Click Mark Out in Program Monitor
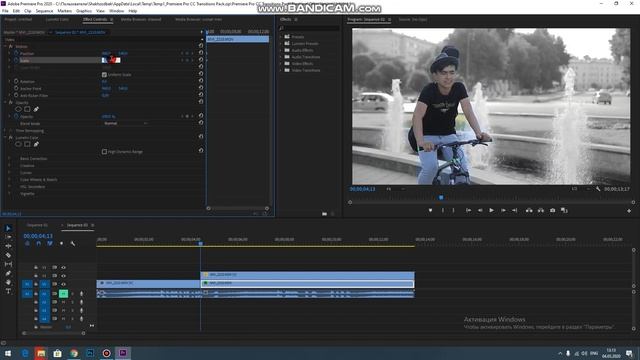Image resolution: width=640 pixels, height=360 pixels. [x=453, y=211]
